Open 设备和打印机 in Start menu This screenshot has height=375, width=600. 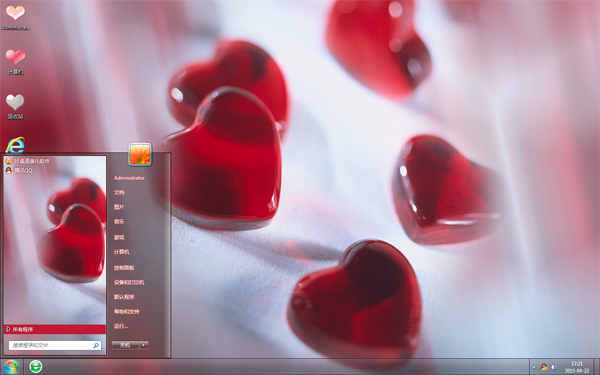(129, 282)
